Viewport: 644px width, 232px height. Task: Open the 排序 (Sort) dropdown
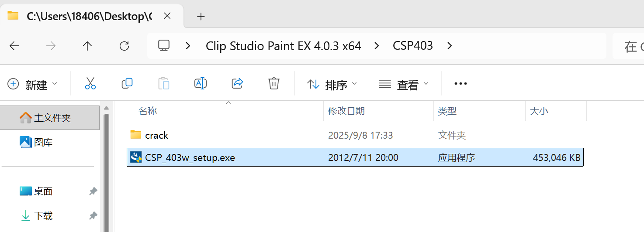(x=332, y=84)
